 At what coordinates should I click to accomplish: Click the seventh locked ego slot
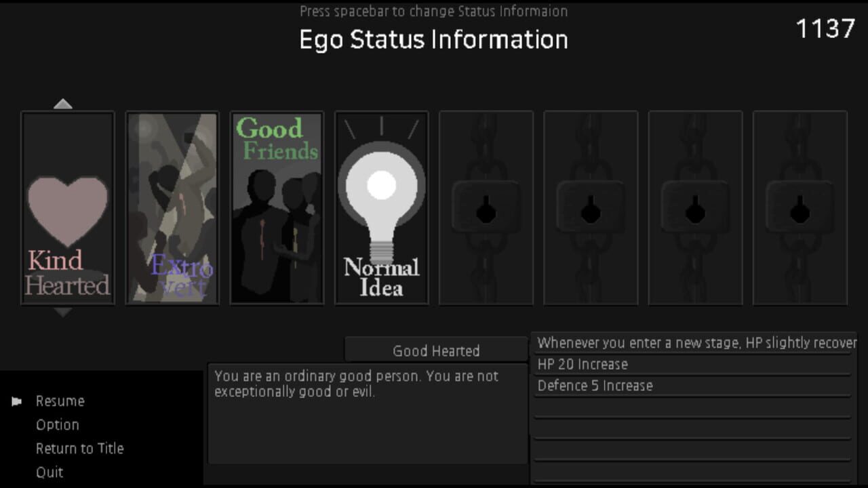click(694, 208)
